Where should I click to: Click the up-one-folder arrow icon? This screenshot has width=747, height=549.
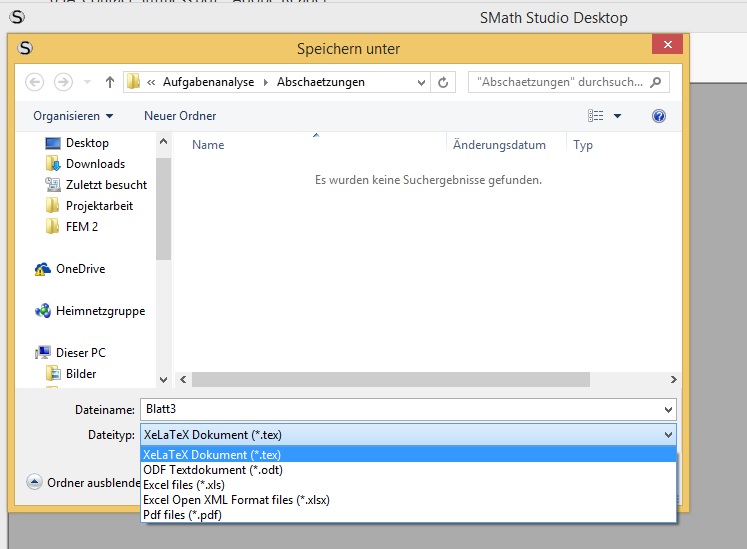pos(109,82)
